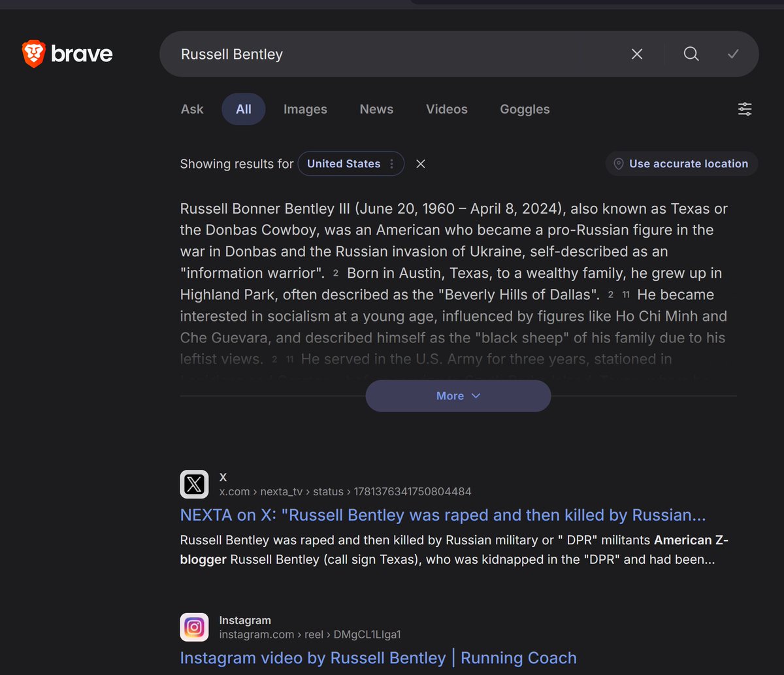Open the search filter settings sliders icon
784x675 pixels.
tap(745, 109)
